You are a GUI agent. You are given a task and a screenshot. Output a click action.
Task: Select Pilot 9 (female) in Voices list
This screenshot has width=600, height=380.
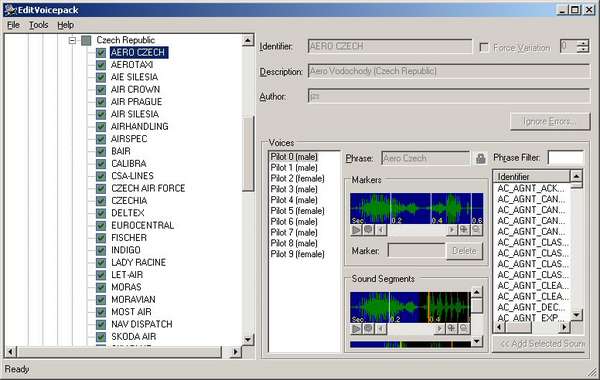297,254
